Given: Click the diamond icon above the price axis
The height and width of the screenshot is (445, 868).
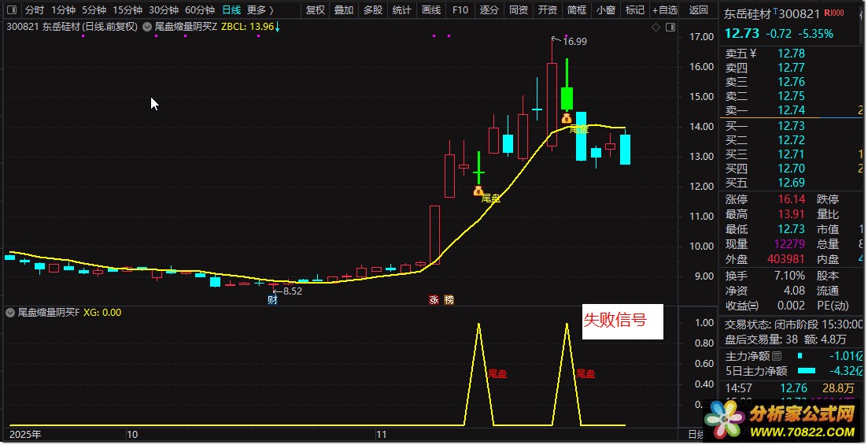Looking at the screenshot, I should (656, 27).
